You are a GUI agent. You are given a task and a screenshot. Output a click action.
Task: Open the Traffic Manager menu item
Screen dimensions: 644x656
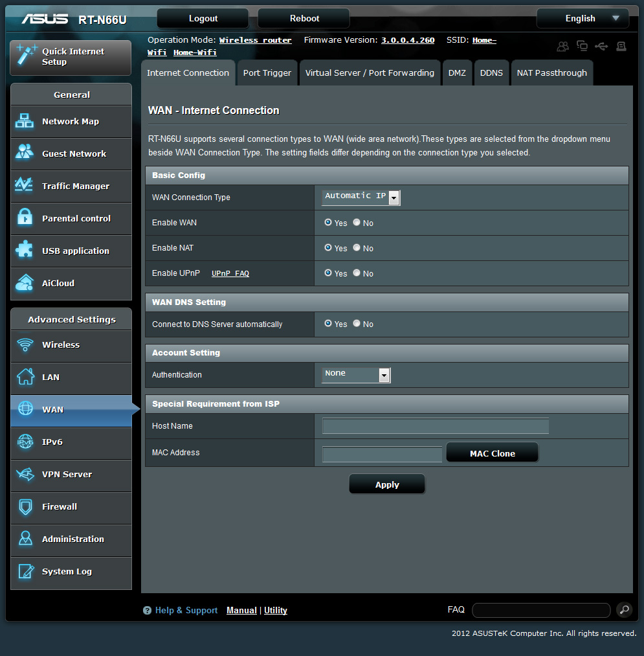tap(71, 186)
